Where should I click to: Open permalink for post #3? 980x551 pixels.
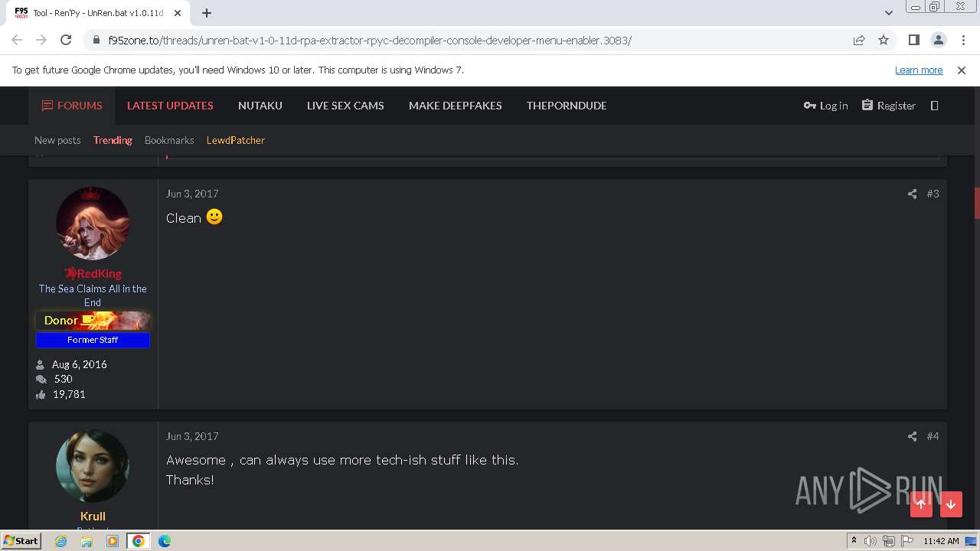pos(933,194)
